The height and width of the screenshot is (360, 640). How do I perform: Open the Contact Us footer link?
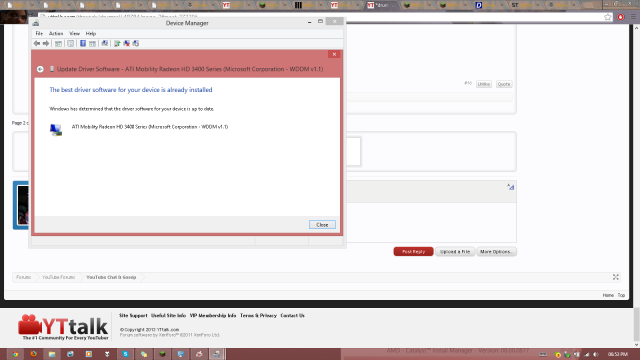click(292, 316)
